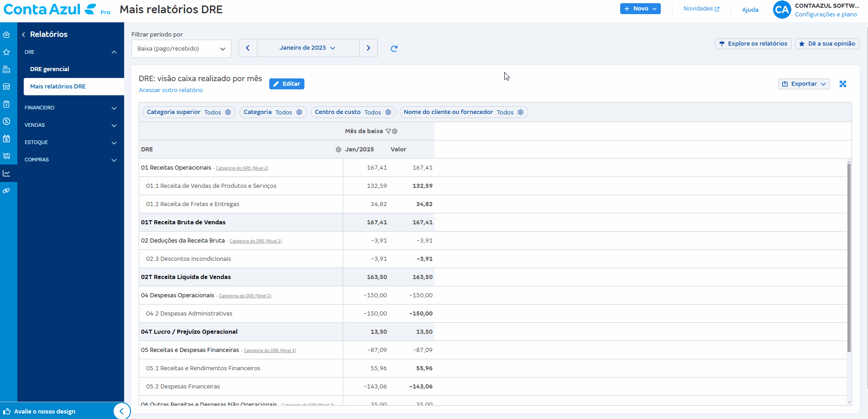
Task: Open fullscreen expand icon beside Exportar
Action: [x=842, y=84]
